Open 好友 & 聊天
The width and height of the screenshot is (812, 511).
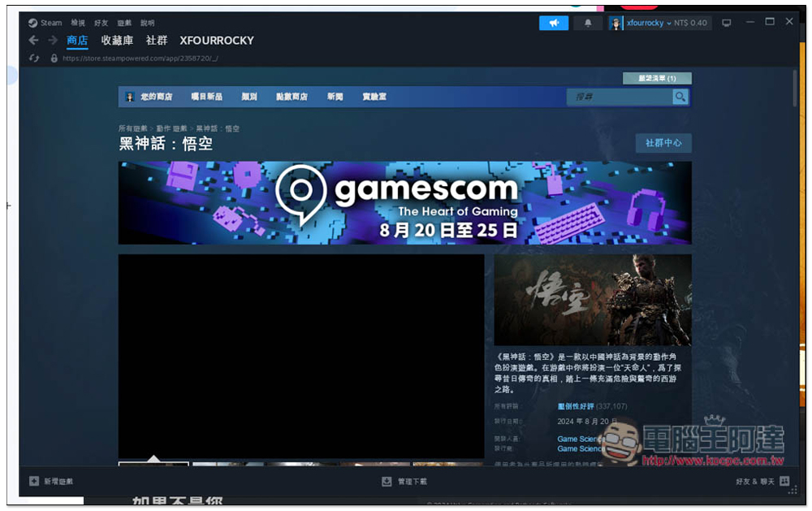coord(755,482)
